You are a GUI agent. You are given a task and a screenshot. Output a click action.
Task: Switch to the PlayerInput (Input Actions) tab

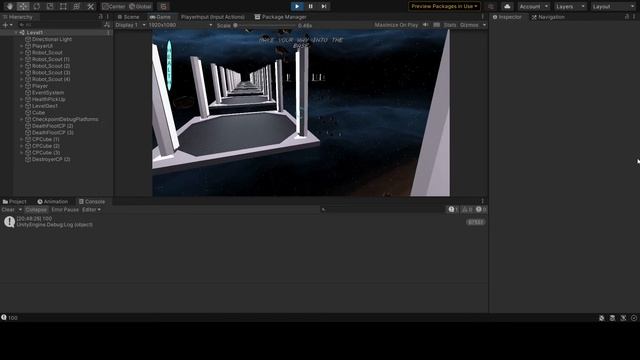click(212, 17)
